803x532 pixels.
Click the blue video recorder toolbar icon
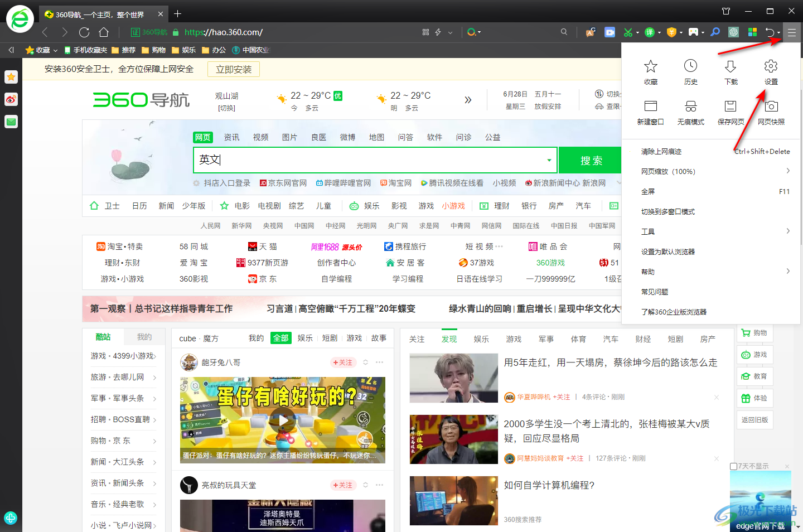[610, 32]
